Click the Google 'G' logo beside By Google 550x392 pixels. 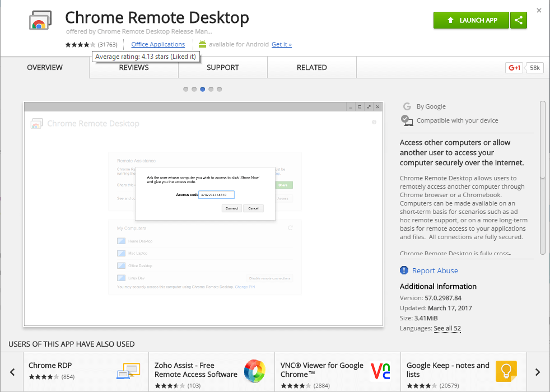click(x=407, y=106)
